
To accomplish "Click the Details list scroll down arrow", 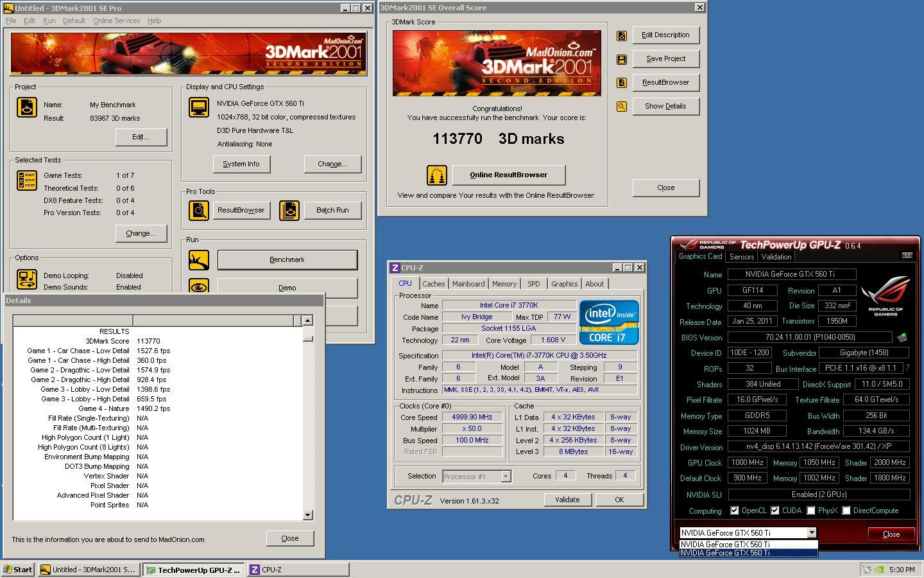I will point(307,514).
